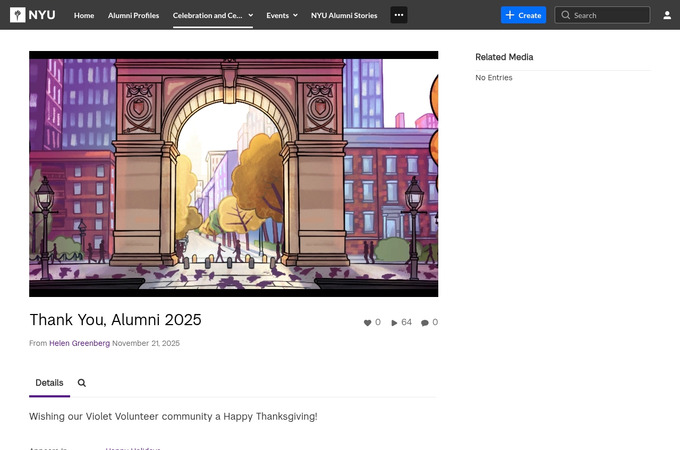The width and height of the screenshot is (680, 450).
Task: Click the Happy Thanksgiving description text
Action: coord(173,416)
